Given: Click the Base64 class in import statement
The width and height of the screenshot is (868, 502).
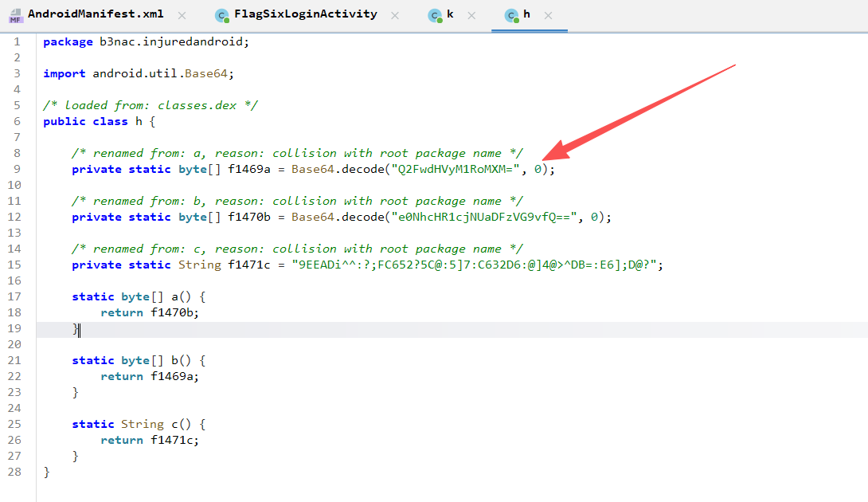Looking at the screenshot, I should pos(206,73).
